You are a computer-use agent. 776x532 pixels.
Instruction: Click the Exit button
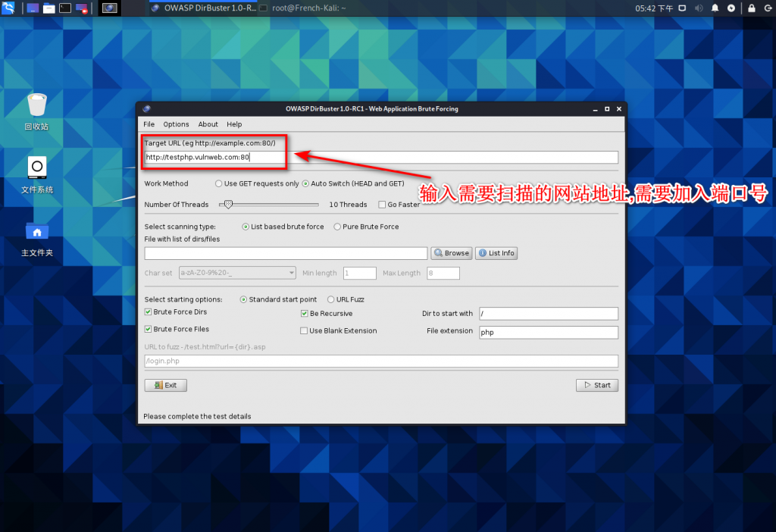[x=166, y=385]
